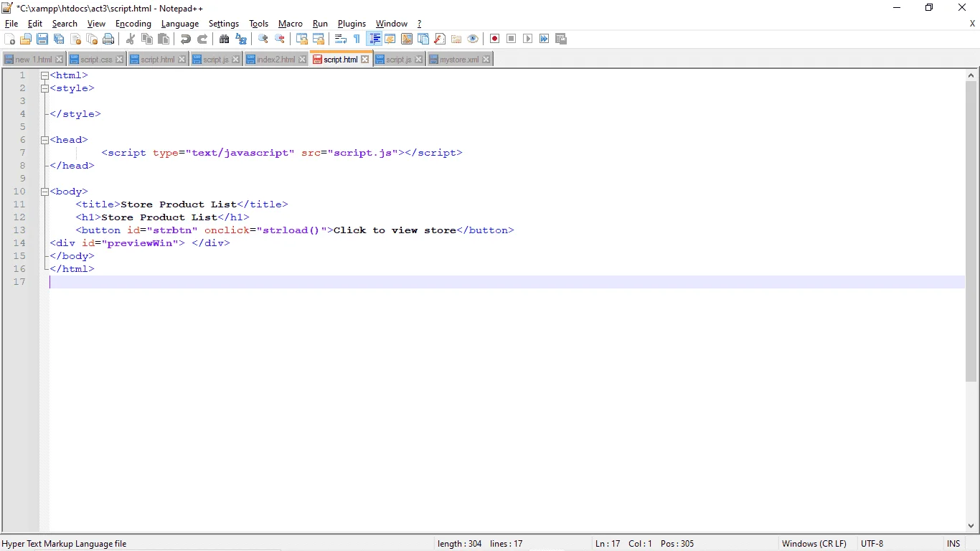
Task: Click the Save All toolbar icon
Action: coord(59,39)
